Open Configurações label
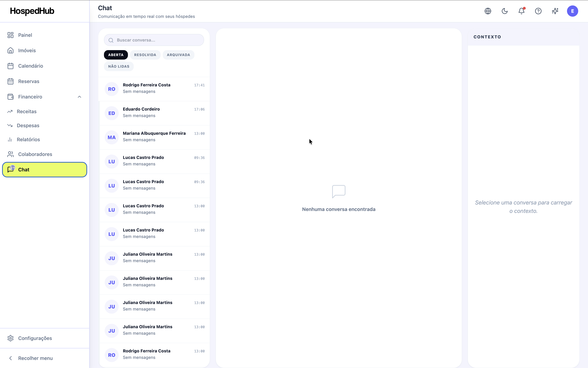 coord(35,338)
